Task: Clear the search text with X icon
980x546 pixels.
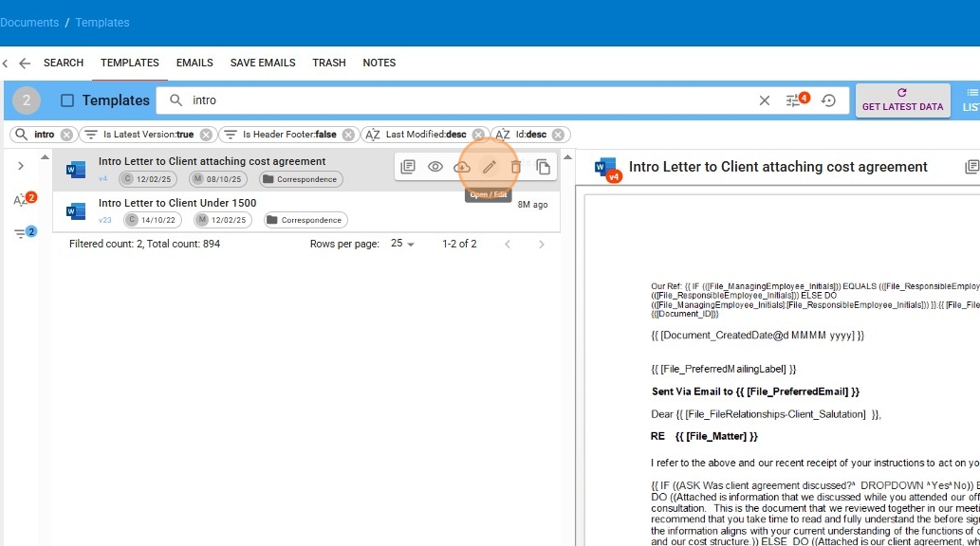Action: tap(764, 100)
